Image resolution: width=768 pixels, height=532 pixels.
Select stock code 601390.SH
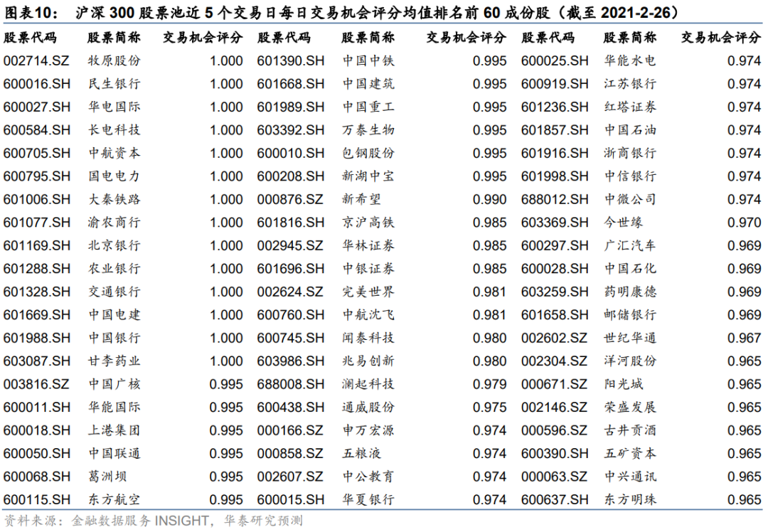[290, 60]
